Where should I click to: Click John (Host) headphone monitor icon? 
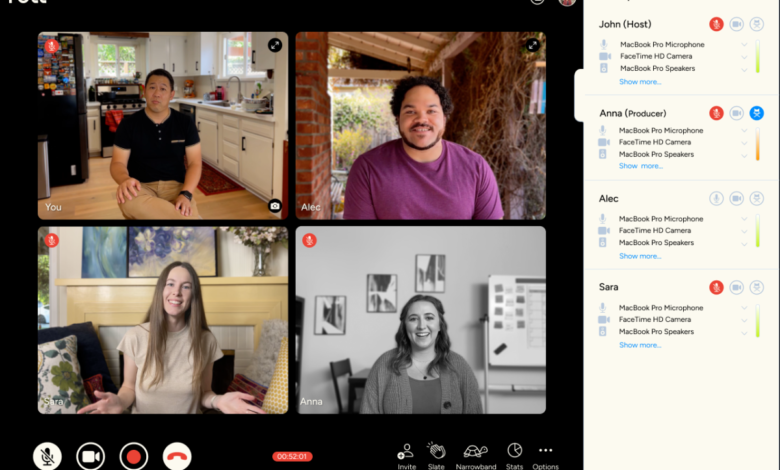point(757,24)
